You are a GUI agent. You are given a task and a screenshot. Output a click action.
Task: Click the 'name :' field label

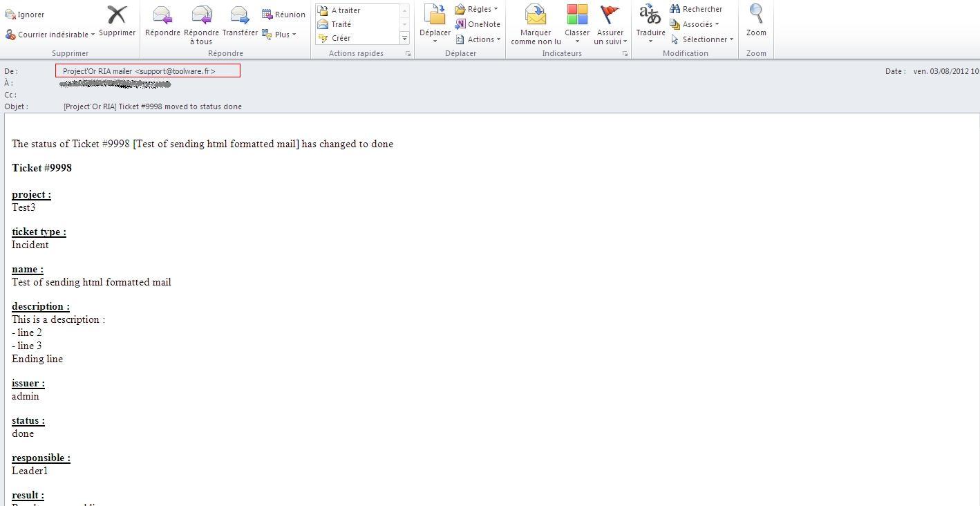tap(28, 269)
